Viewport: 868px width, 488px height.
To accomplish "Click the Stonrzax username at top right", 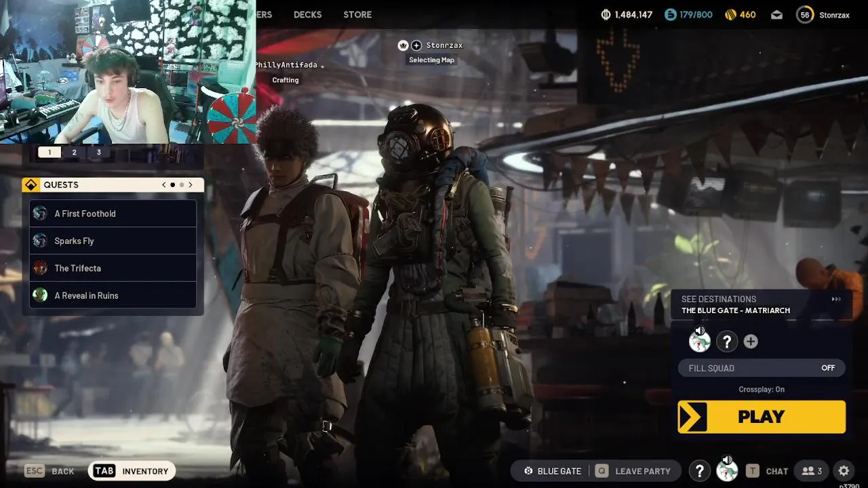I will pyautogui.click(x=834, y=15).
